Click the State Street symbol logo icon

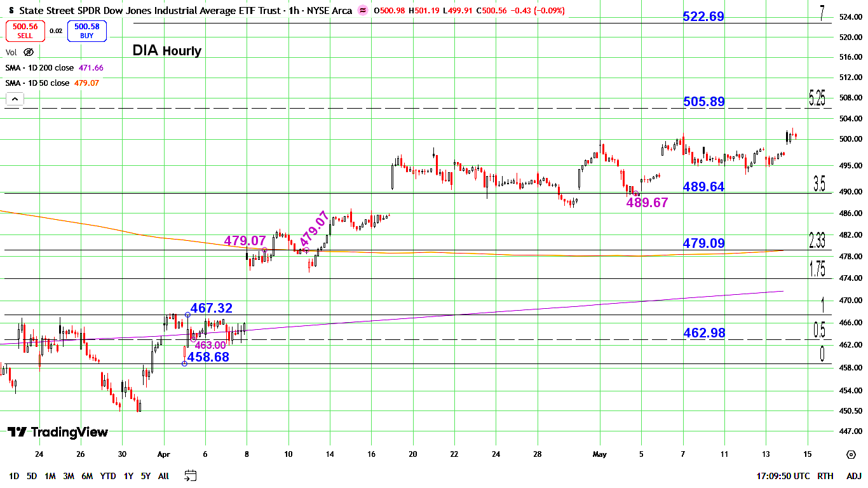pos(12,11)
